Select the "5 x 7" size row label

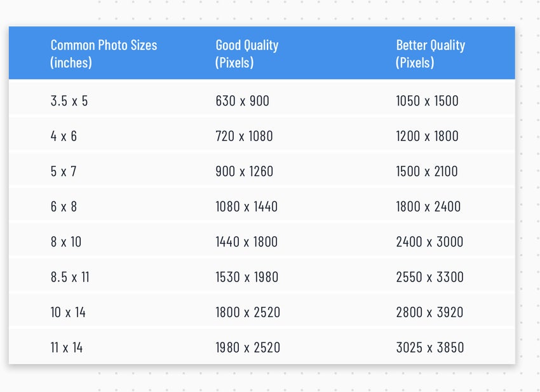64,171
